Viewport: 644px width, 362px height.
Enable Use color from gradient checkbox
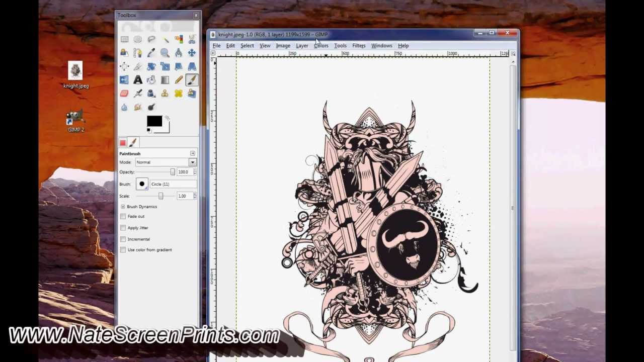pos(123,250)
